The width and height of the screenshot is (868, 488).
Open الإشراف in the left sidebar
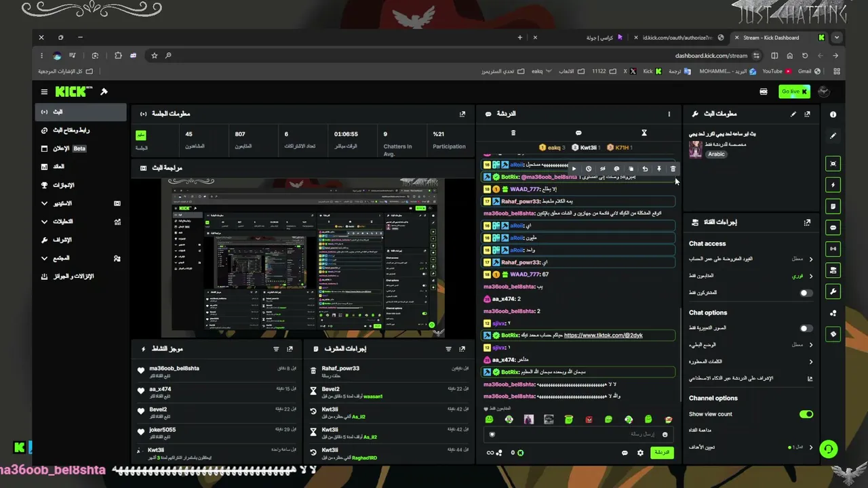coord(81,240)
